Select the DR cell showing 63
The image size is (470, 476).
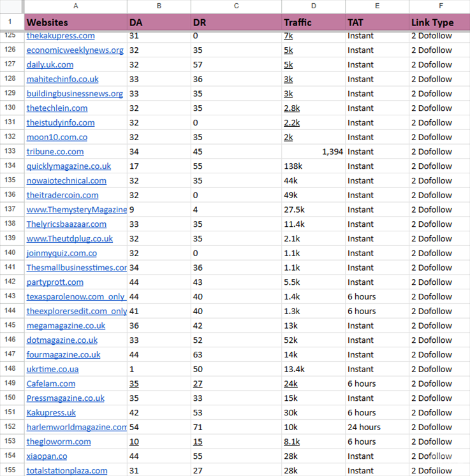(x=237, y=354)
